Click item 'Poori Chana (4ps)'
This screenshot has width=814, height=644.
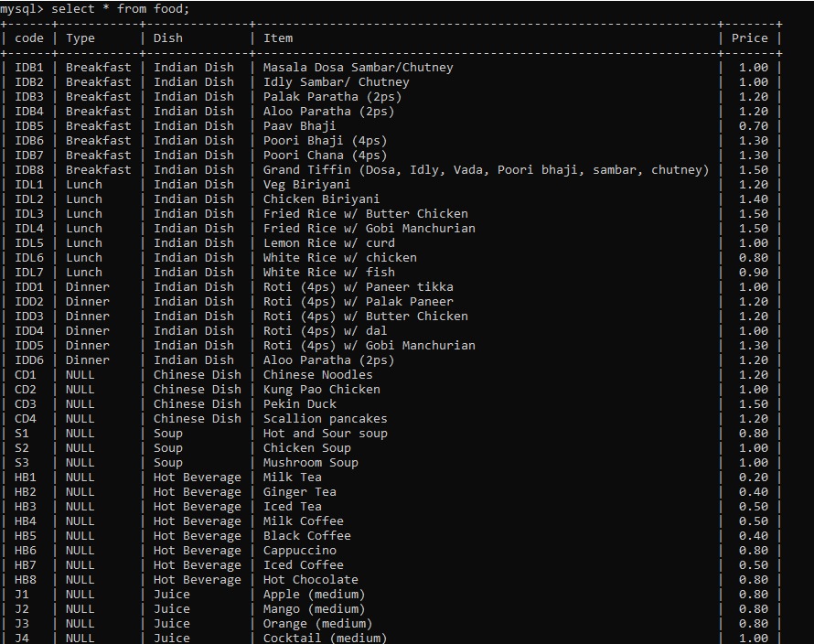[x=325, y=155]
